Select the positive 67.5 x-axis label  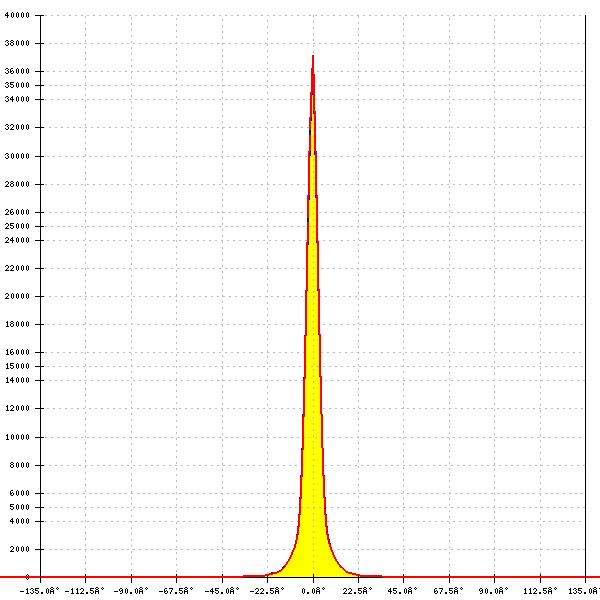(x=448, y=591)
